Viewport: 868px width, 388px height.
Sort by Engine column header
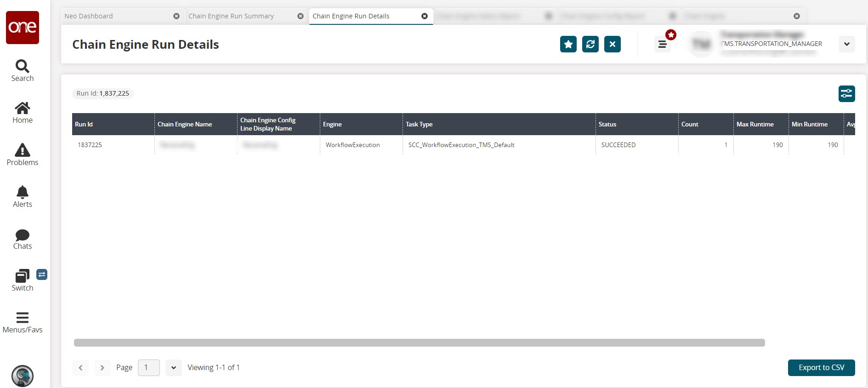pos(361,124)
